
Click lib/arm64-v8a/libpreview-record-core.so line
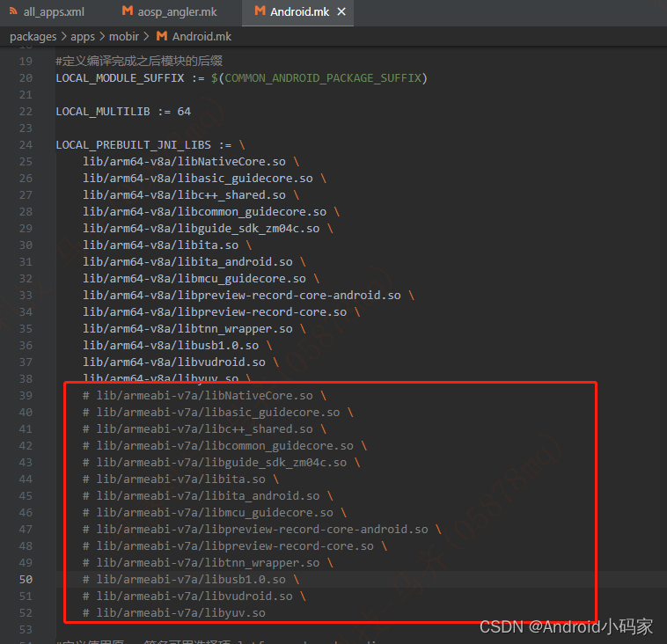[222, 311]
